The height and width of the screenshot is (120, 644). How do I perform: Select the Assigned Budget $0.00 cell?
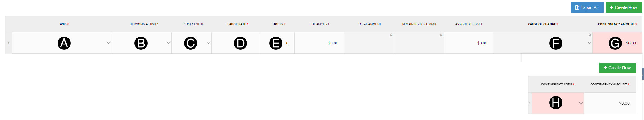click(x=469, y=43)
